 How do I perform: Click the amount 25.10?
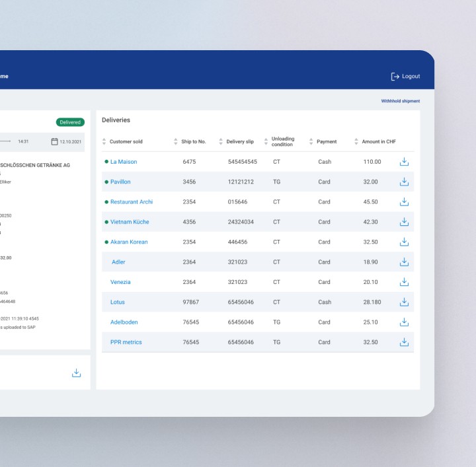point(371,322)
